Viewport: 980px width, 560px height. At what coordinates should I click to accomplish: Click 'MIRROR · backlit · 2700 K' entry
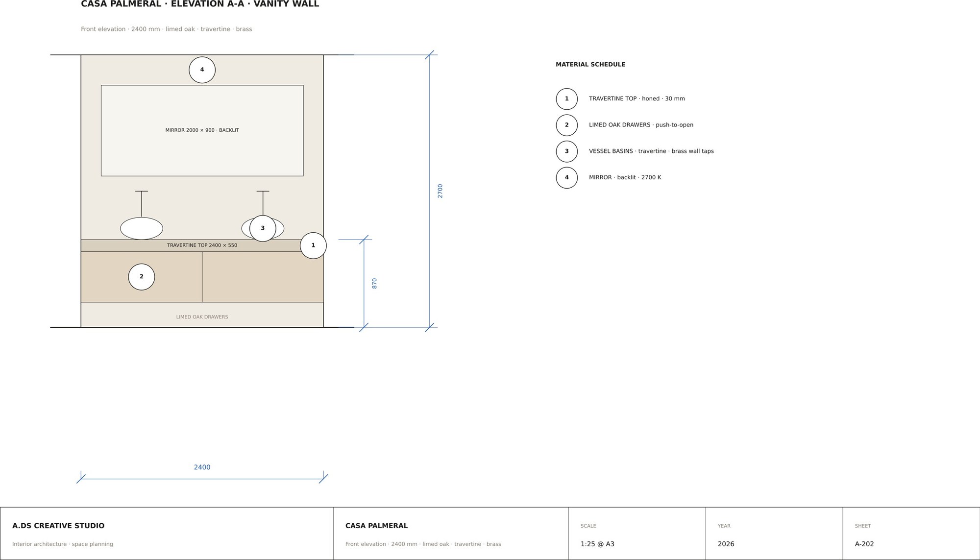[x=625, y=177]
